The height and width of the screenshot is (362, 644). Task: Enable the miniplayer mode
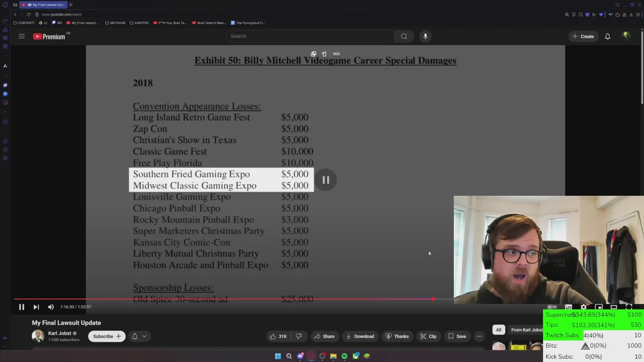599,307
